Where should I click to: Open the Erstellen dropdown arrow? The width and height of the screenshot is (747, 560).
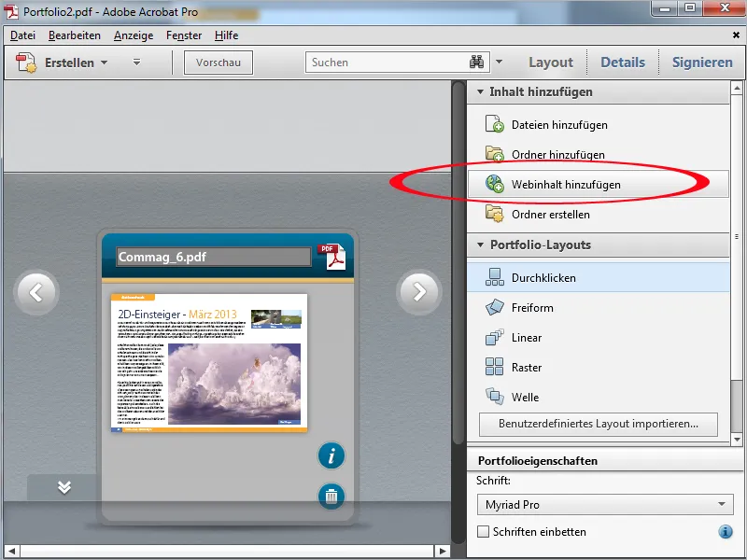tap(105, 63)
